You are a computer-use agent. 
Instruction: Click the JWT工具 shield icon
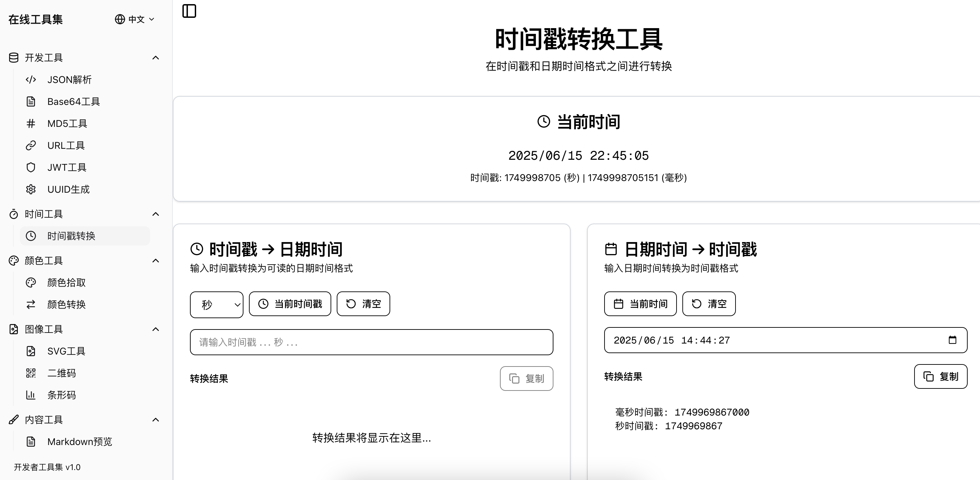click(31, 167)
